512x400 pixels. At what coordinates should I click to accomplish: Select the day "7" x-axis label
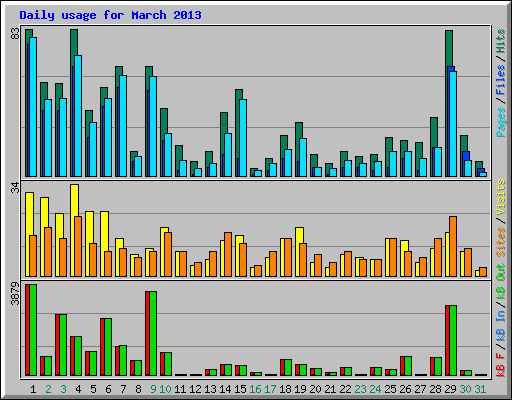(123, 389)
